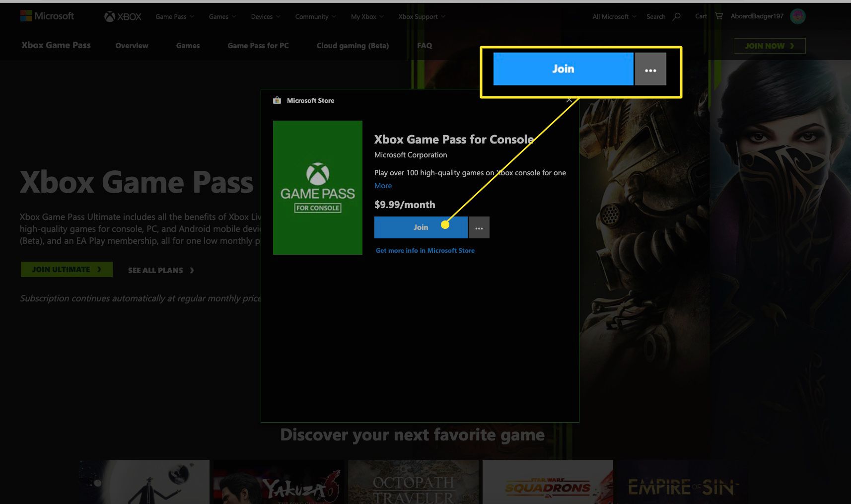Expand the My Xbox dropdown menu
The height and width of the screenshot is (504, 851).
coord(367,17)
